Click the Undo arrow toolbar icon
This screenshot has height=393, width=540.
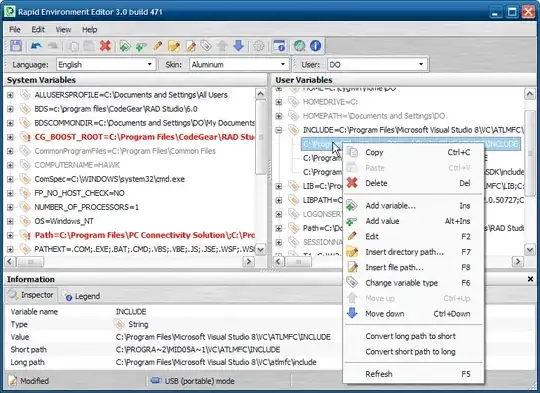pyautogui.click(x=36, y=46)
